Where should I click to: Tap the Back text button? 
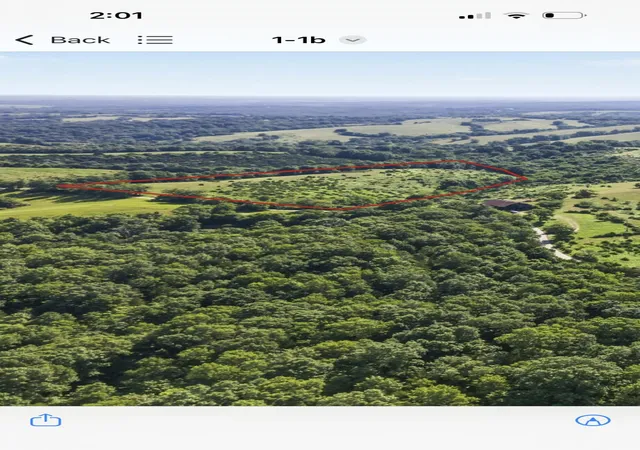tap(80, 40)
